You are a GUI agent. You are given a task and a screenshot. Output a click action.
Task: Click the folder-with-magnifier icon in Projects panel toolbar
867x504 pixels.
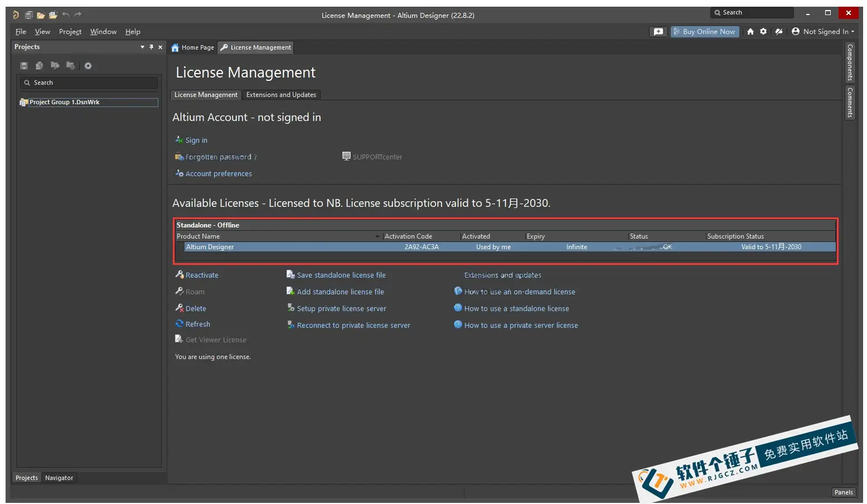coord(55,66)
